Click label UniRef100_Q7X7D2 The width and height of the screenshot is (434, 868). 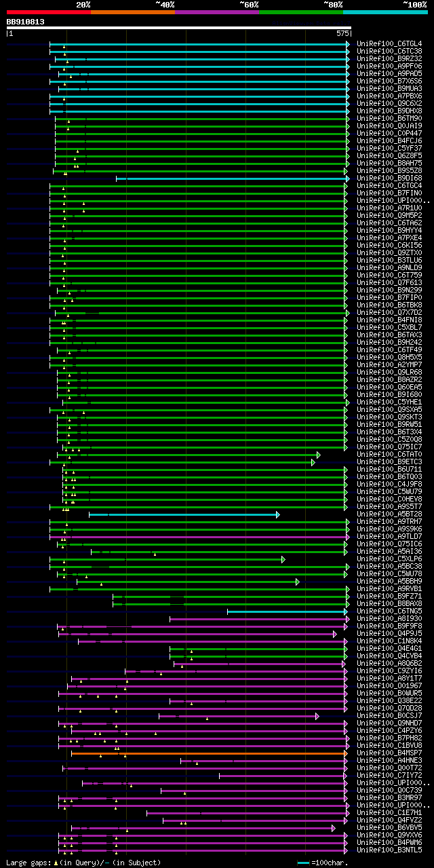(389, 313)
